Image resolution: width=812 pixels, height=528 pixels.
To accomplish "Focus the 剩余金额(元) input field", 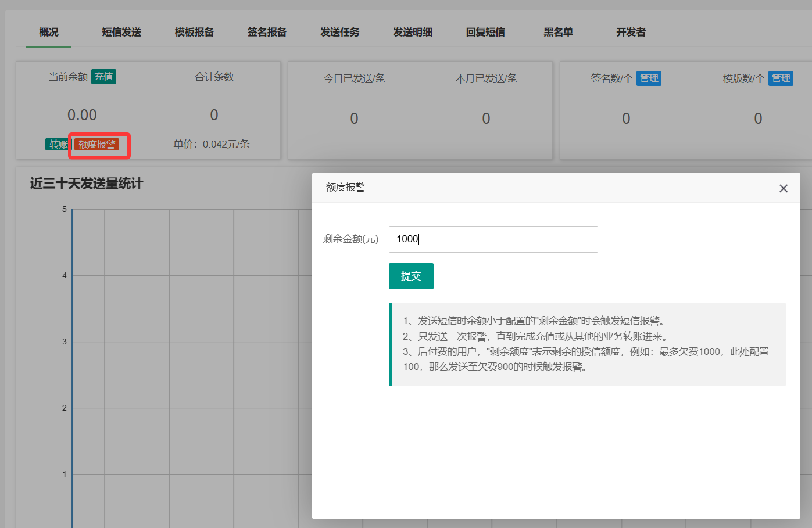I will click(493, 239).
